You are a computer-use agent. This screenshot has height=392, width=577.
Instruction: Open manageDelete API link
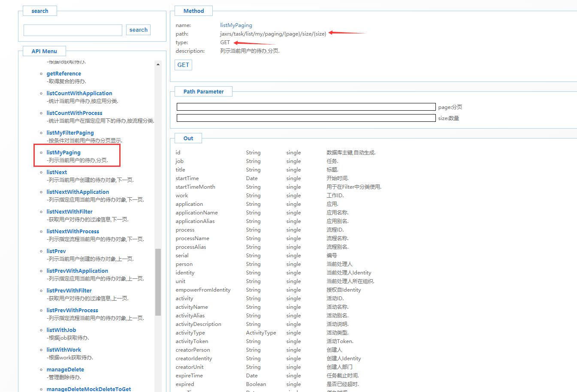65,370
